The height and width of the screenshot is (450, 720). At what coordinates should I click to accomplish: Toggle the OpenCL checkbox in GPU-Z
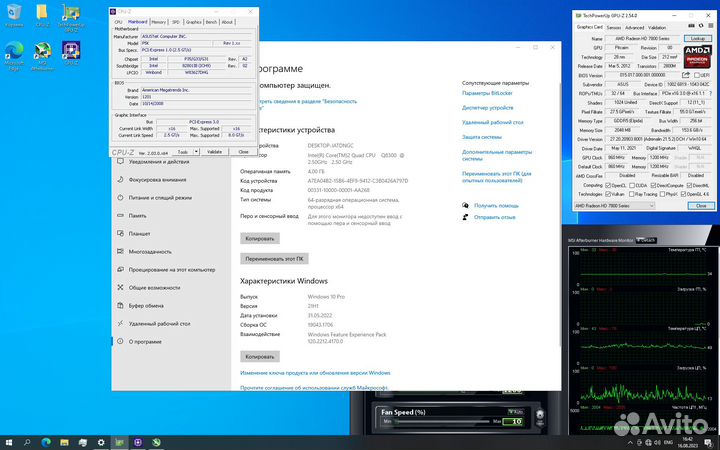[x=608, y=186]
